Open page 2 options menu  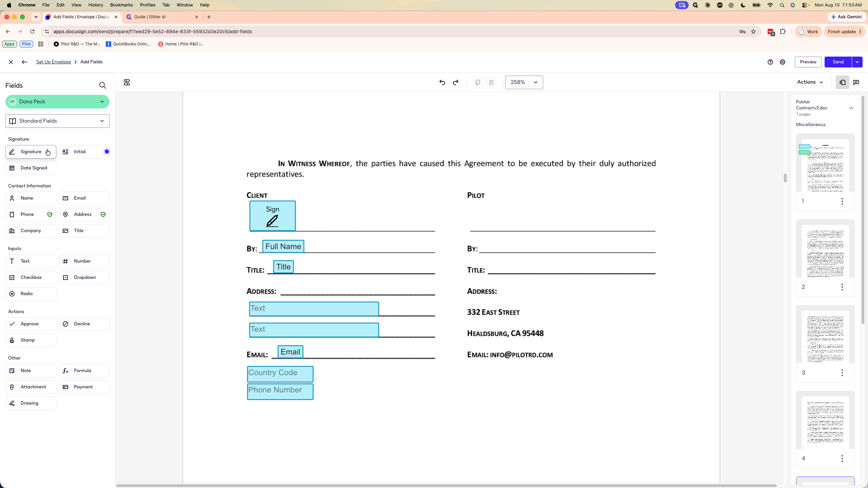(x=842, y=287)
